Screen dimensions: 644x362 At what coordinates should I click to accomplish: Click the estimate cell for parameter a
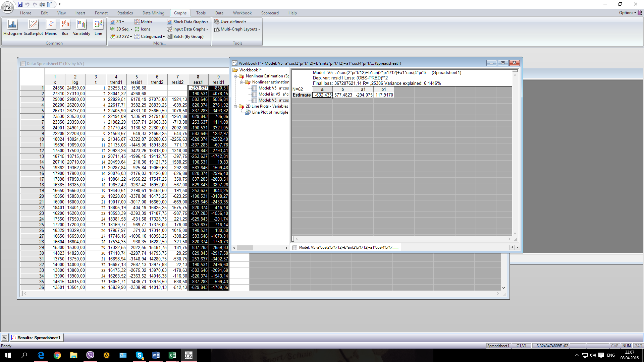pos(322,95)
